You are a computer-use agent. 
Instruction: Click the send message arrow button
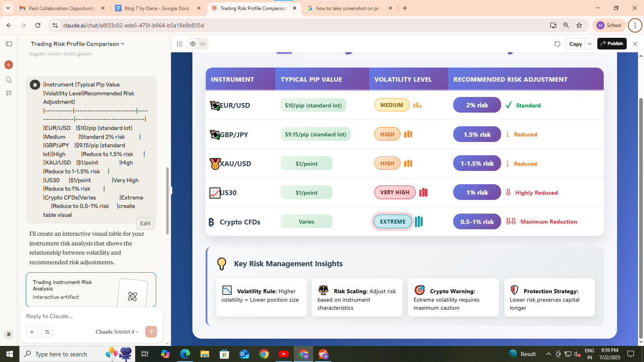click(x=151, y=332)
